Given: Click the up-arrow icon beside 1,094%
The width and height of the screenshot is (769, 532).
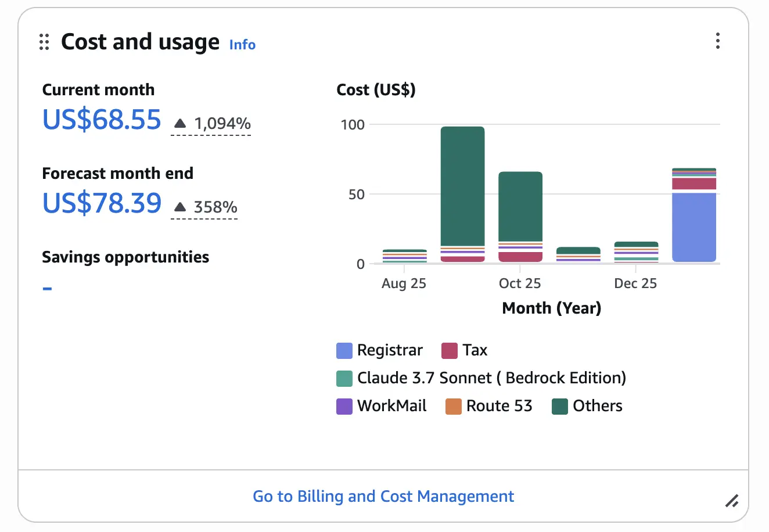Looking at the screenshot, I should click(x=180, y=124).
